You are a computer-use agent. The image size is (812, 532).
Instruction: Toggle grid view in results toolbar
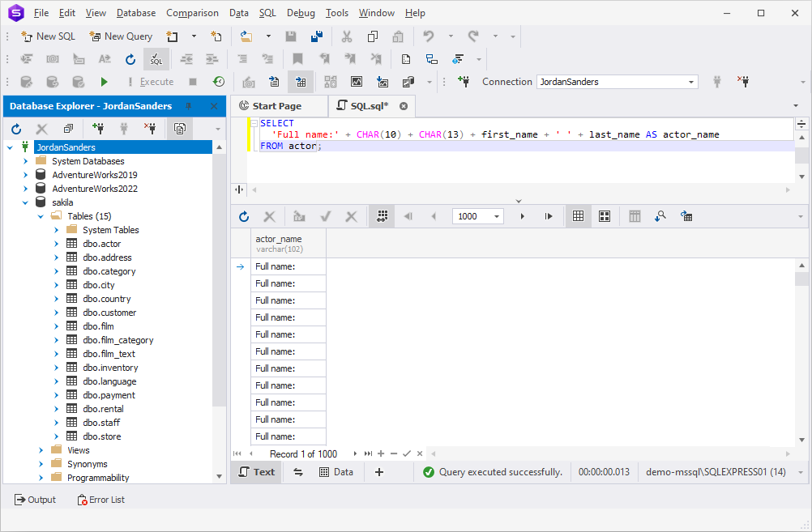[578, 216]
